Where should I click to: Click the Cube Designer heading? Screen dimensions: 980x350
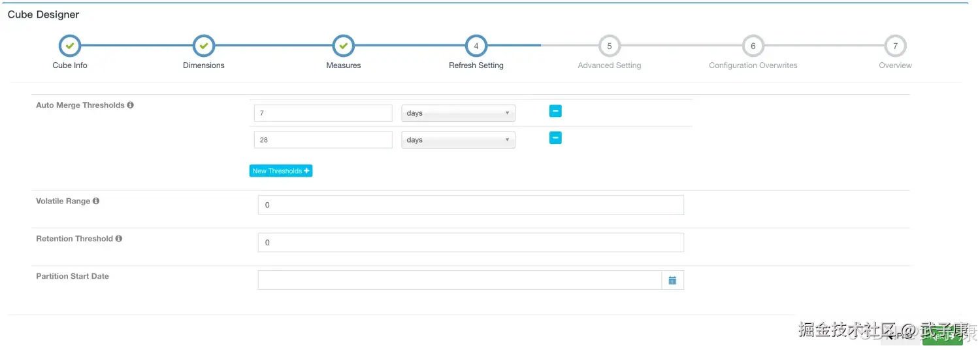[44, 14]
